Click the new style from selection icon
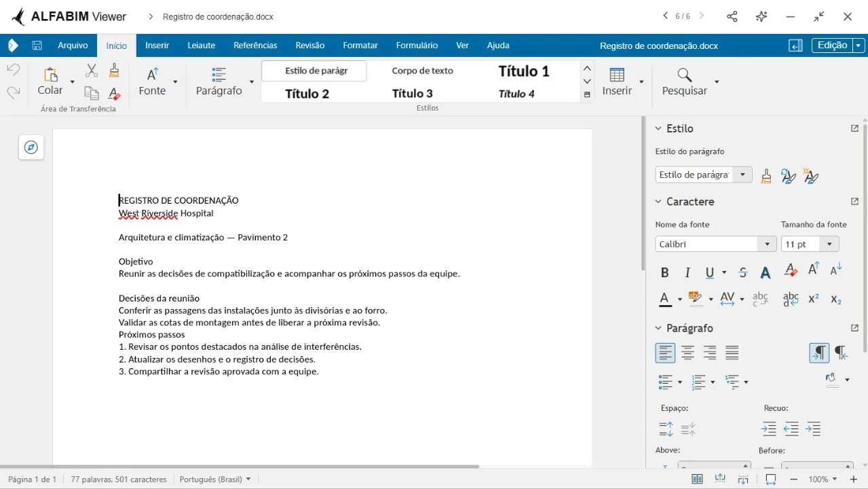Image resolution: width=868 pixels, height=489 pixels. (x=810, y=176)
